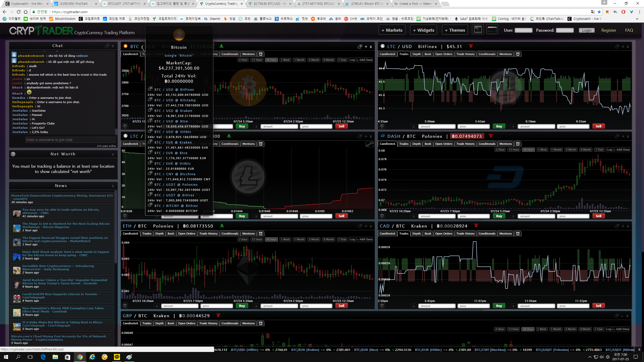Close the BTC/USD BitFinex panel

click(371, 47)
